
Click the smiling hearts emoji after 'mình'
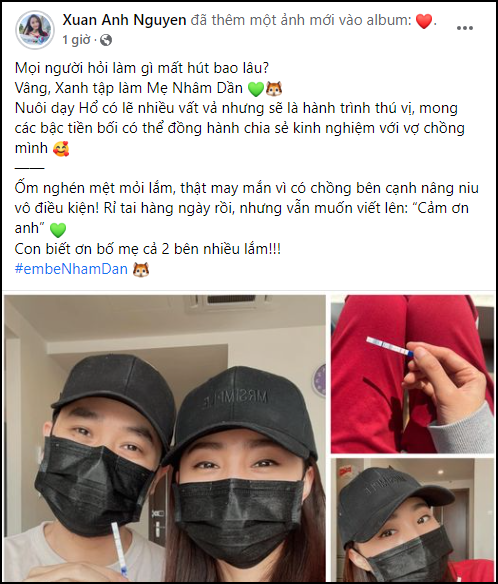[61, 149]
